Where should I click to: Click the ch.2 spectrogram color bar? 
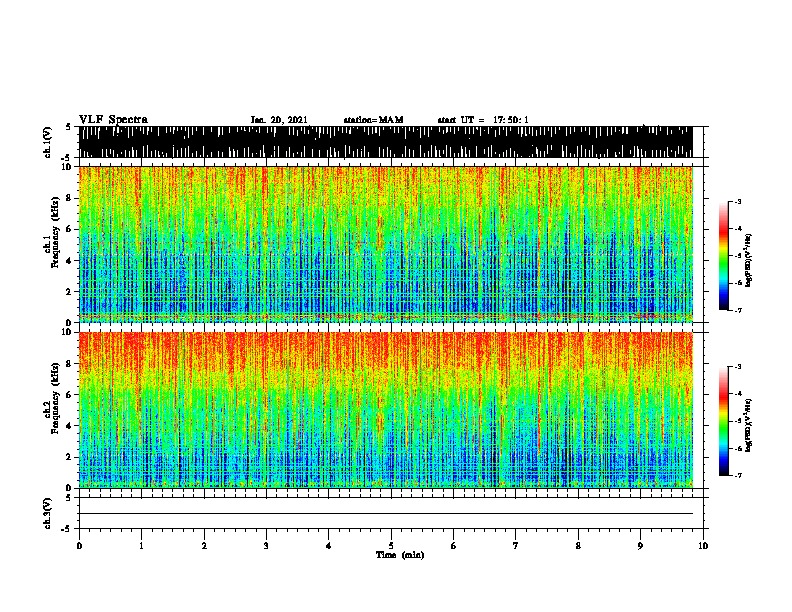723,421
